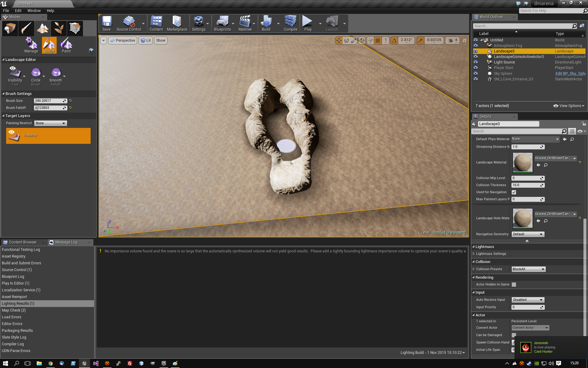Choose the Circle Brush icon

pos(36,73)
